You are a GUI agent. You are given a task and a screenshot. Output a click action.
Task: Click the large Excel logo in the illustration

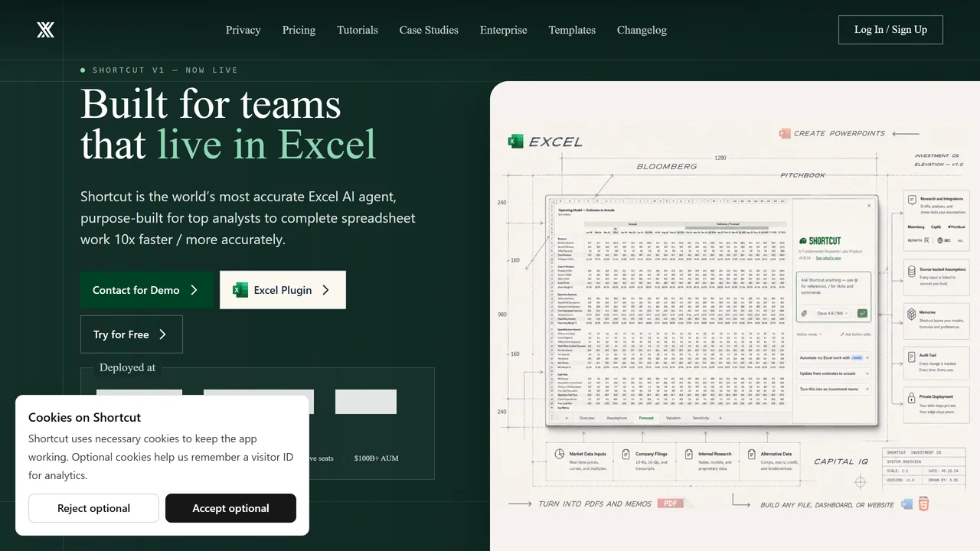(515, 141)
